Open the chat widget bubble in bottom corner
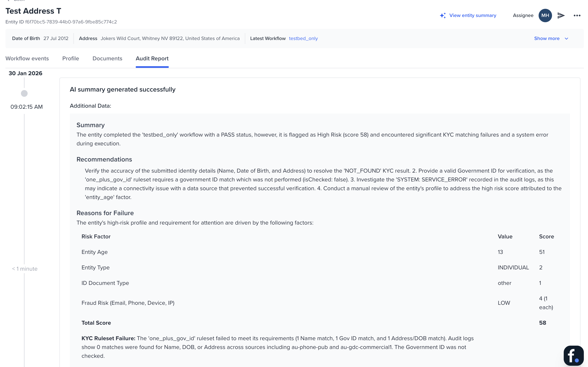The image size is (588, 367). pyautogui.click(x=573, y=355)
